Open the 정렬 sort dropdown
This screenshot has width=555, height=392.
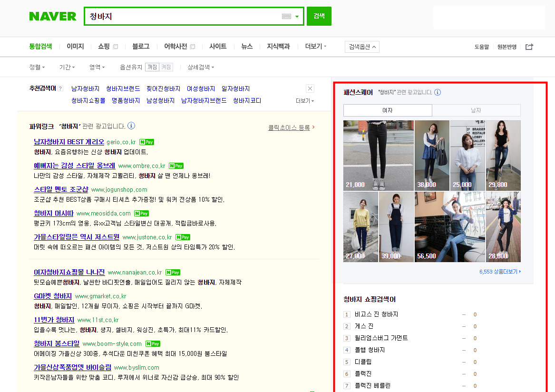[x=37, y=67]
